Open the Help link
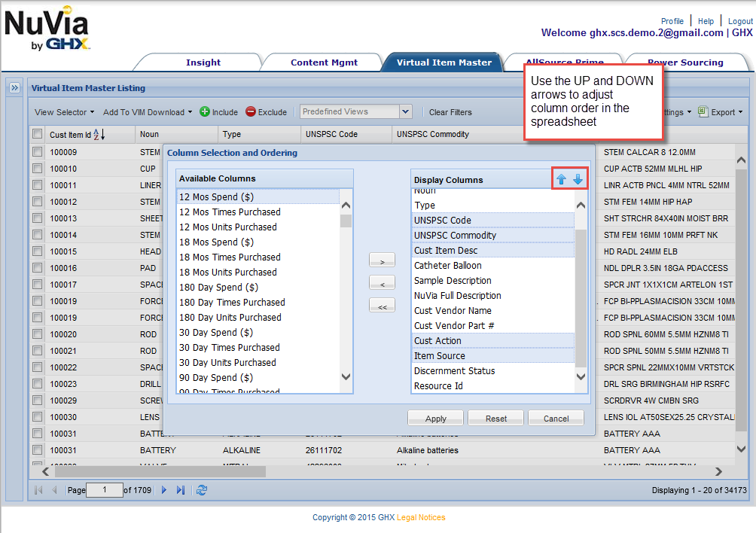The width and height of the screenshot is (756, 533). [706, 21]
